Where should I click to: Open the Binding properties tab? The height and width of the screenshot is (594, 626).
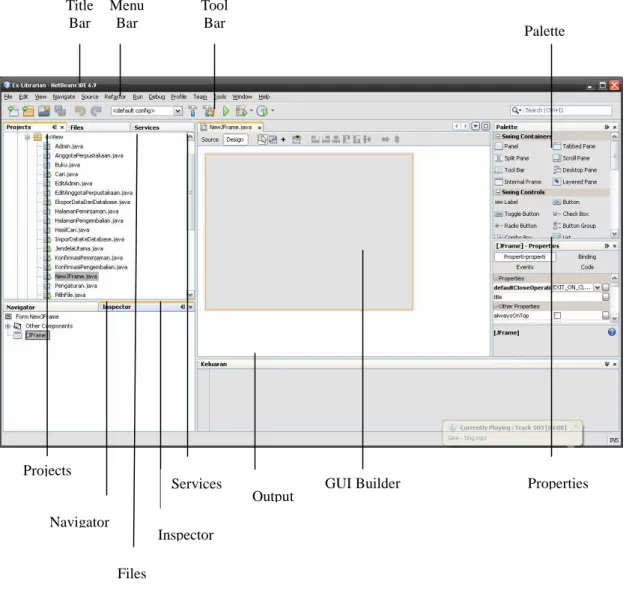point(587,257)
